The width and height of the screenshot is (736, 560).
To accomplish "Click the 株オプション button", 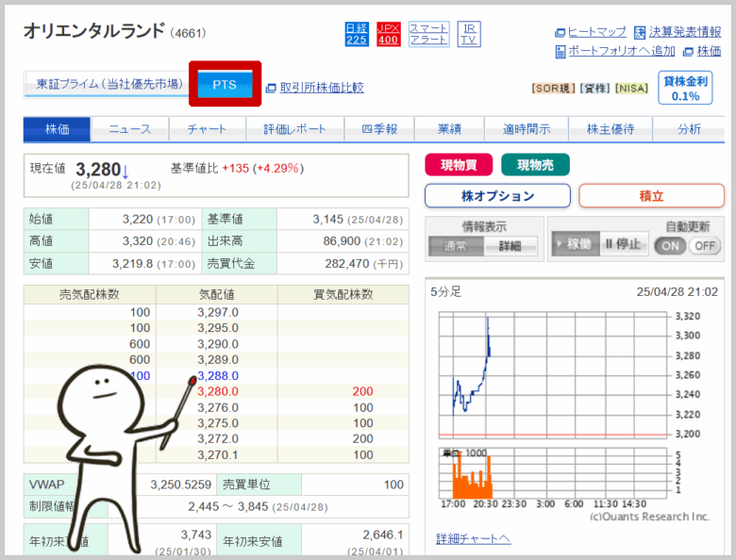I will [x=497, y=196].
